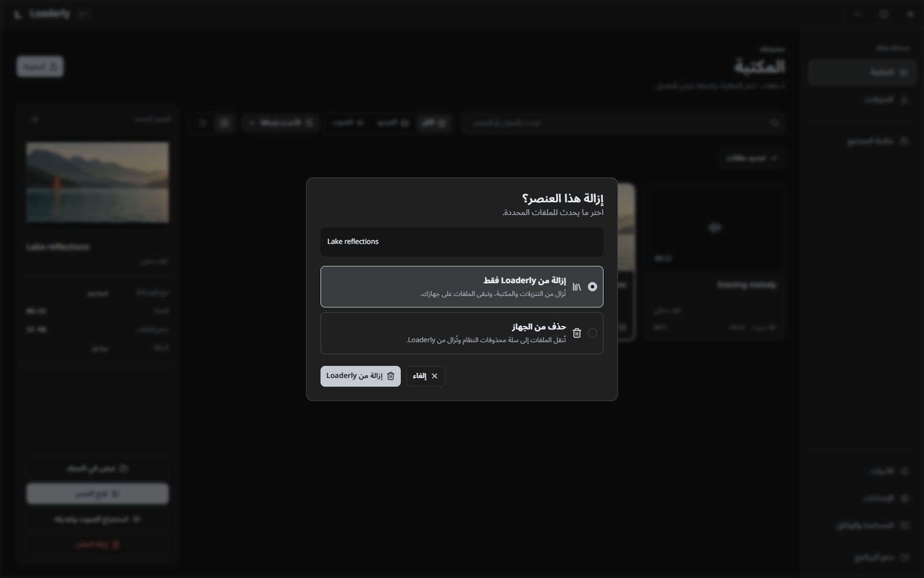Click the library search field behind the dialog

coord(623,123)
